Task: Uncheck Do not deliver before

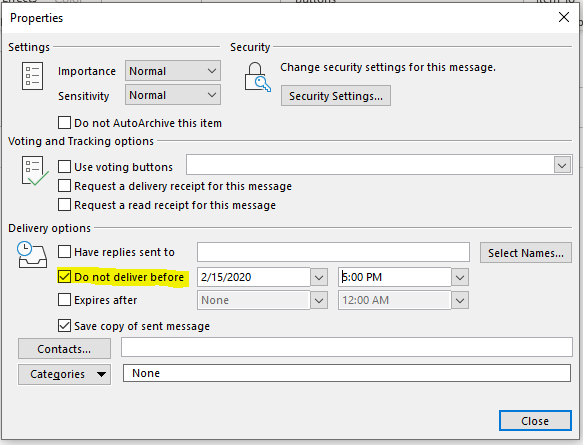Action: coord(64,277)
